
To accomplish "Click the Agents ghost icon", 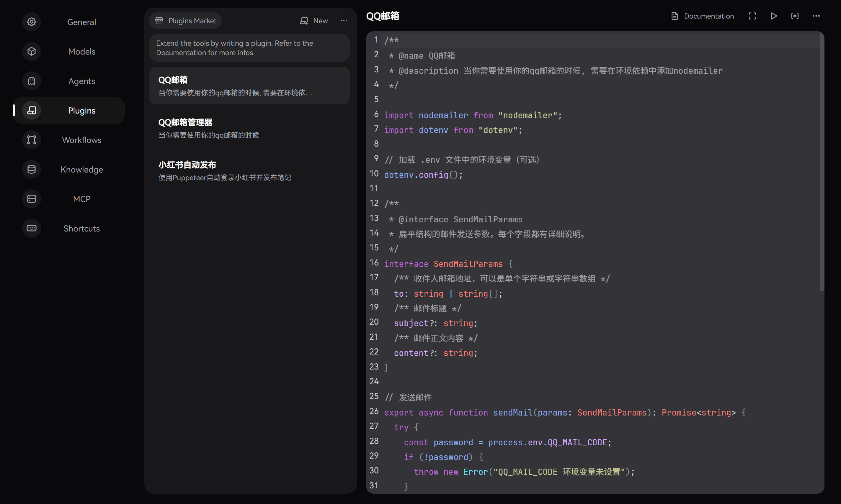I will (x=32, y=81).
